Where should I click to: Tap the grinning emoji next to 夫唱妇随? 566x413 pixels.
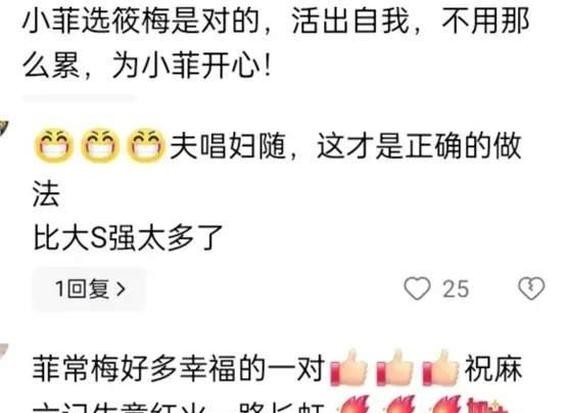coord(146,145)
